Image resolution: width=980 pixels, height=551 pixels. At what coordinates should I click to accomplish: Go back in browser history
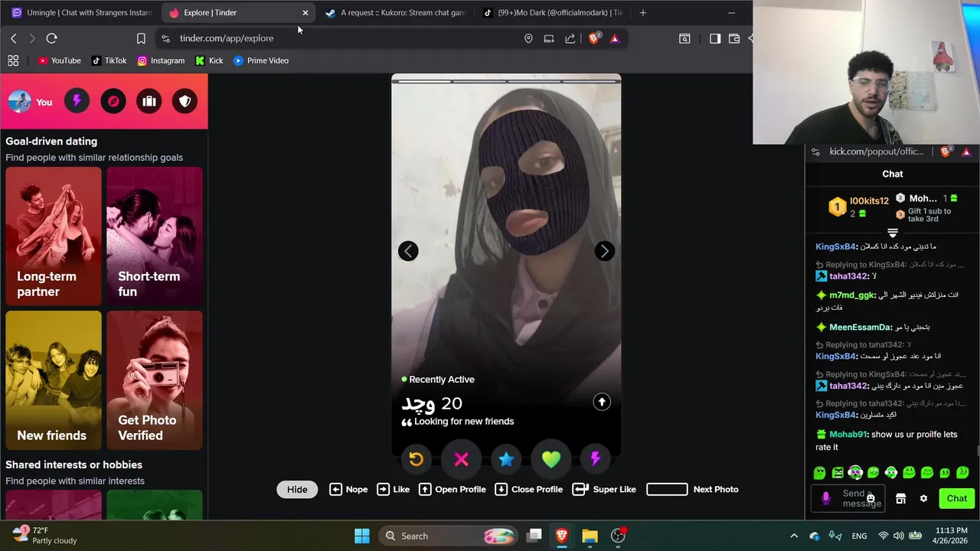point(13,38)
